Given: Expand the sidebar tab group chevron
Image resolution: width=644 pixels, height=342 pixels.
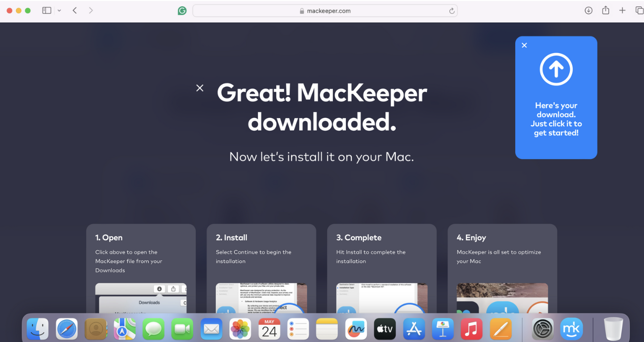Looking at the screenshot, I should pos(60,10).
